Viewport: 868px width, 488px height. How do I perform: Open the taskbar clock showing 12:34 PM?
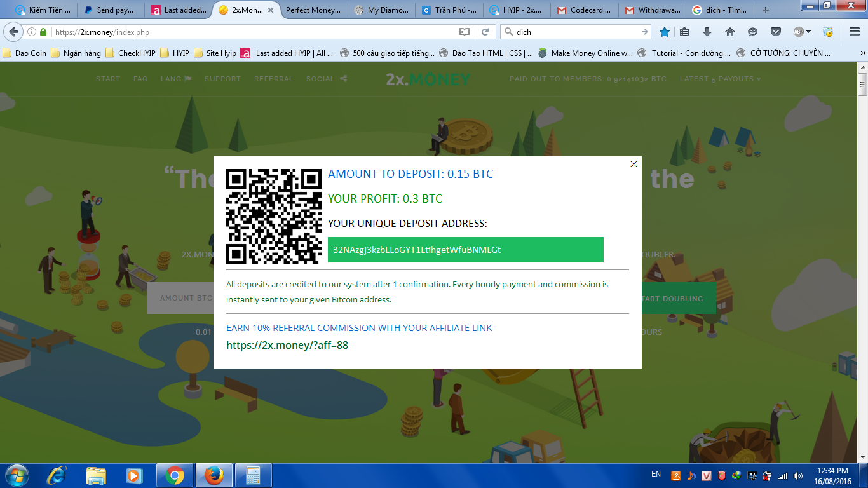(832, 476)
